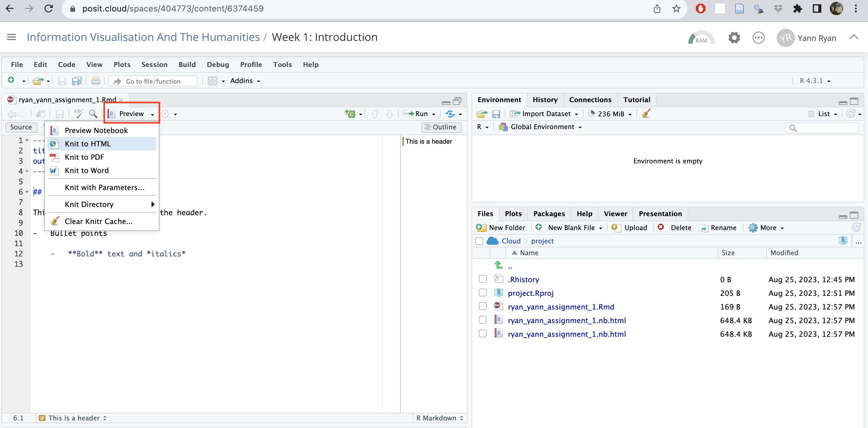Open the ryan_yann_assignment_1.Rmd file link

coord(561,306)
